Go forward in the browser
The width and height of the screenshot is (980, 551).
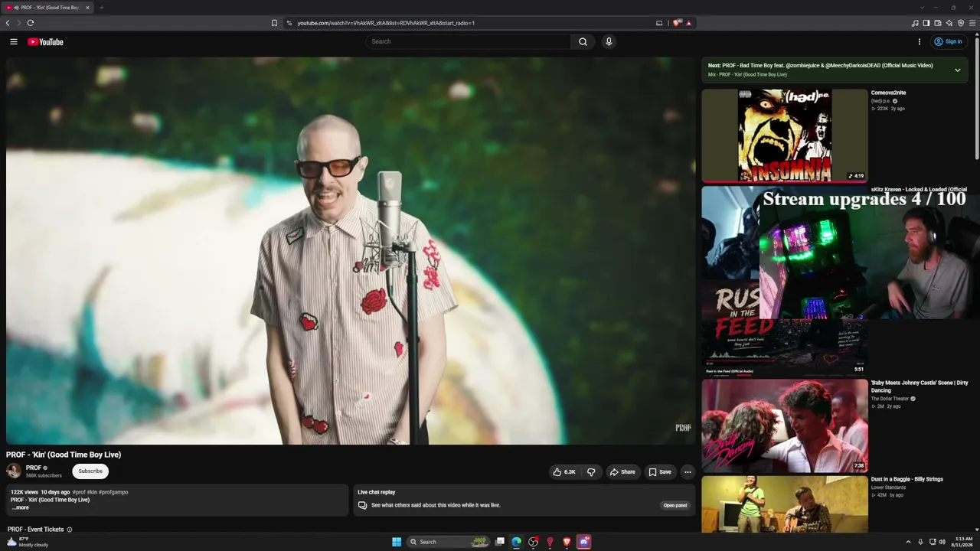point(19,23)
